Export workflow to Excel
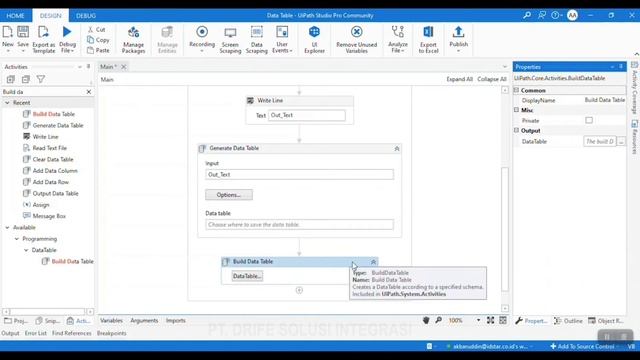 coord(428,39)
